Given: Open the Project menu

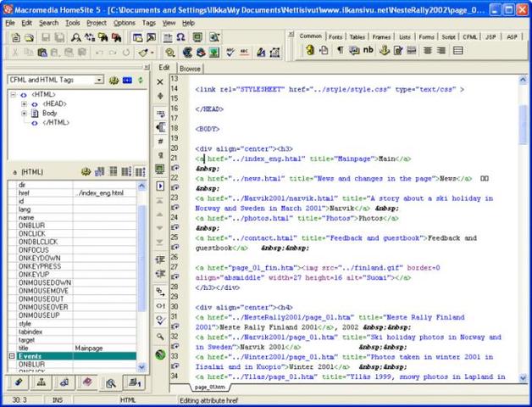Looking at the screenshot, I should coord(97,23).
